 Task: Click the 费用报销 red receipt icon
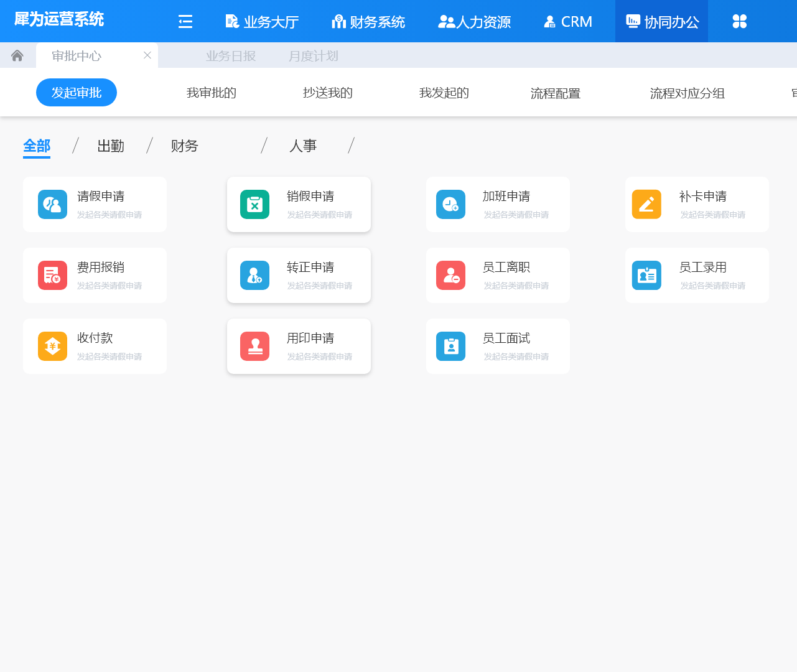click(x=52, y=276)
